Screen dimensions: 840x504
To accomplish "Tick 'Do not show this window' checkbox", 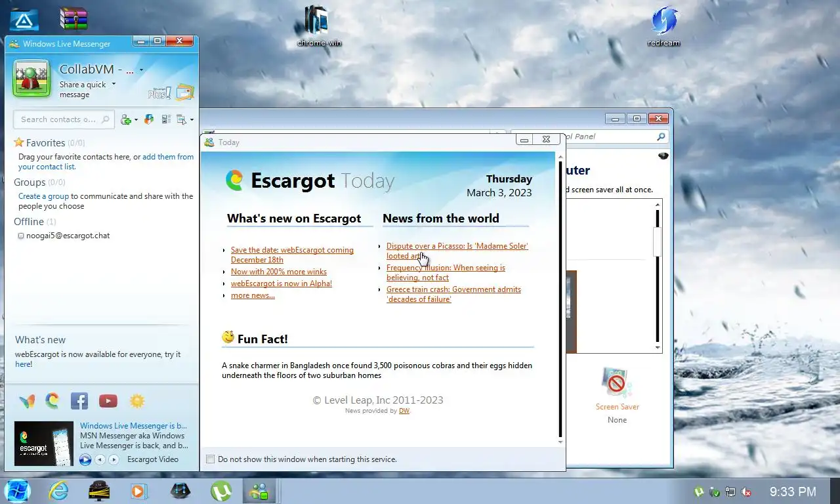I will pyautogui.click(x=210, y=459).
